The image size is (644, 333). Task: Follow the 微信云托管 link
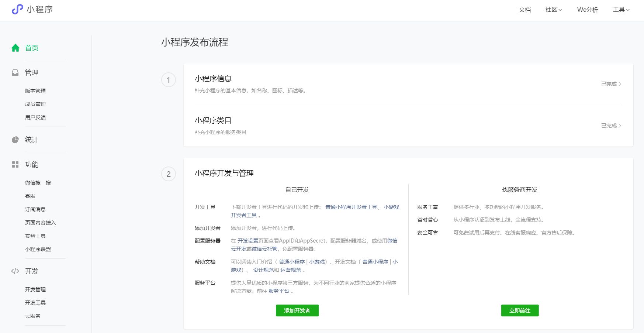264,249
